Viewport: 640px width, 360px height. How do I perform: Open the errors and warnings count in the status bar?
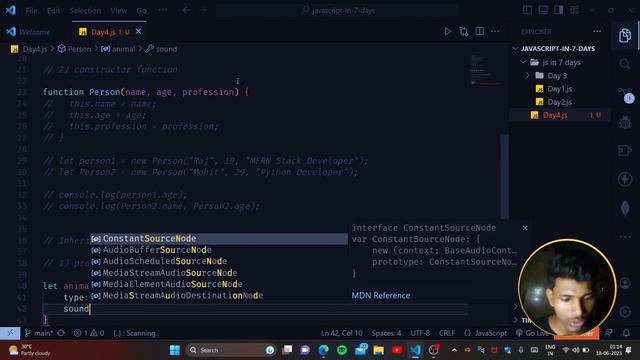click(x=89, y=333)
